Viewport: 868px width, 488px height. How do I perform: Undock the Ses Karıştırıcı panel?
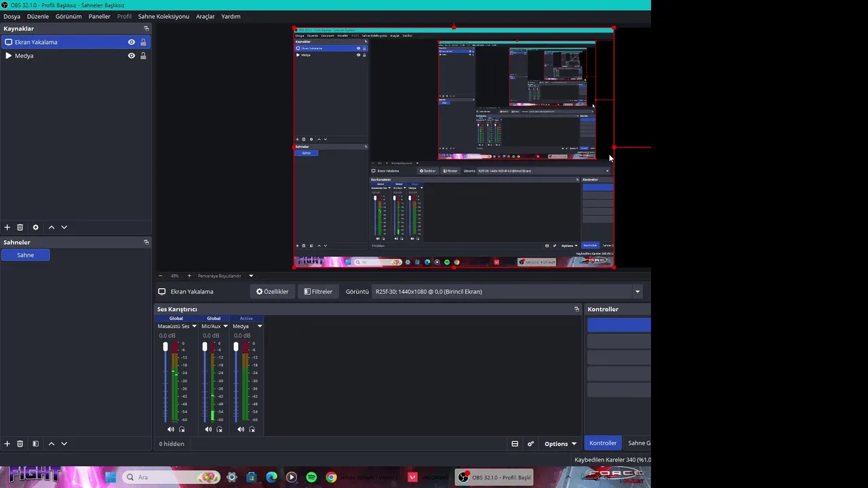click(576, 309)
